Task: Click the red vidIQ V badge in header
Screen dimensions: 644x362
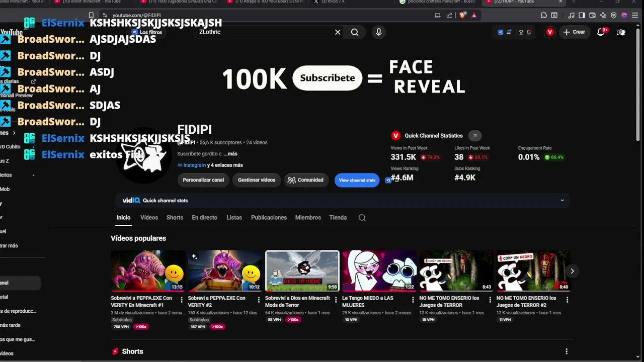Action: tap(550, 32)
